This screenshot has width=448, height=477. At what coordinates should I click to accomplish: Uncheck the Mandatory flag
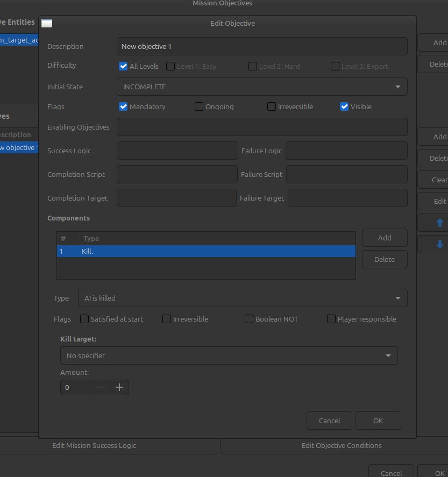click(123, 106)
